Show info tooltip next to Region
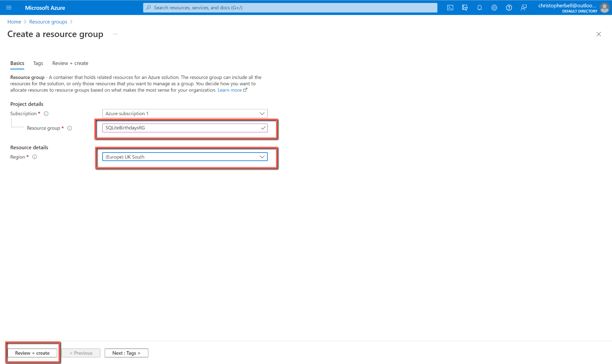This screenshot has width=612, height=364. point(35,157)
